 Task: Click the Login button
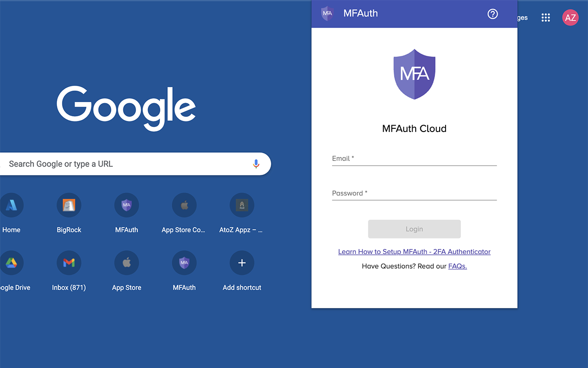click(414, 229)
